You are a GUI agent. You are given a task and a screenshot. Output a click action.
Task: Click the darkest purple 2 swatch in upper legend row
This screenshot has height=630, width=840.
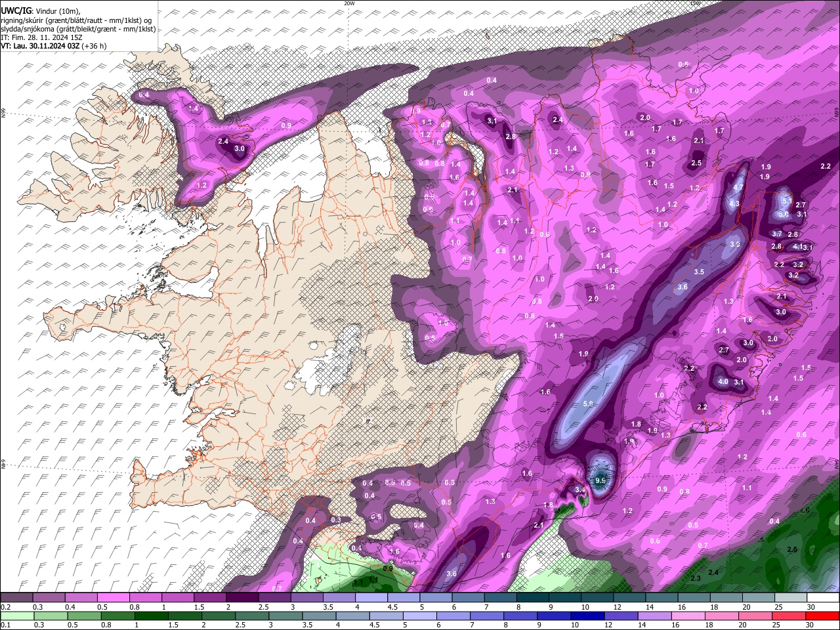[242, 598]
